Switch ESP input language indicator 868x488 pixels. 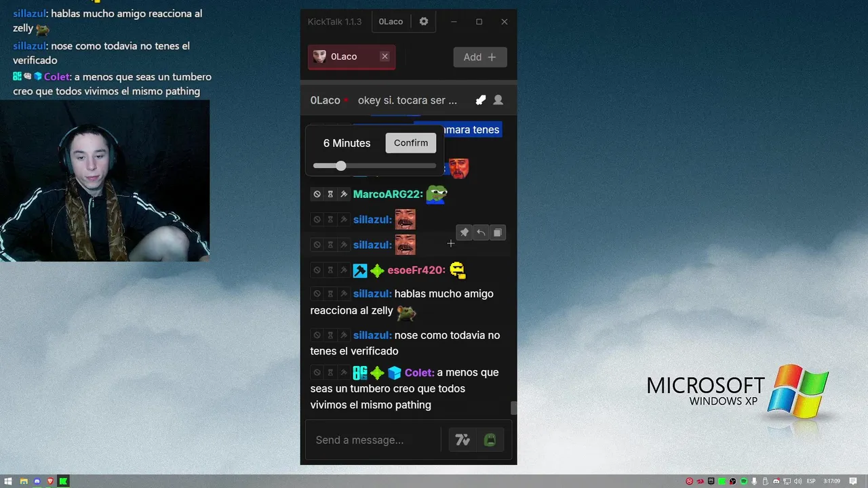(811, 481)
